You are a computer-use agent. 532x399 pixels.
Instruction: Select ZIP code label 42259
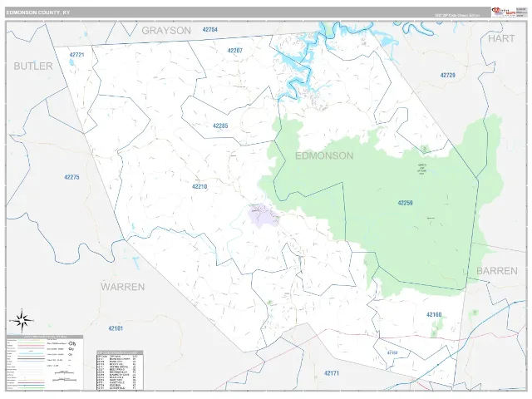click(x=405, y=203)
